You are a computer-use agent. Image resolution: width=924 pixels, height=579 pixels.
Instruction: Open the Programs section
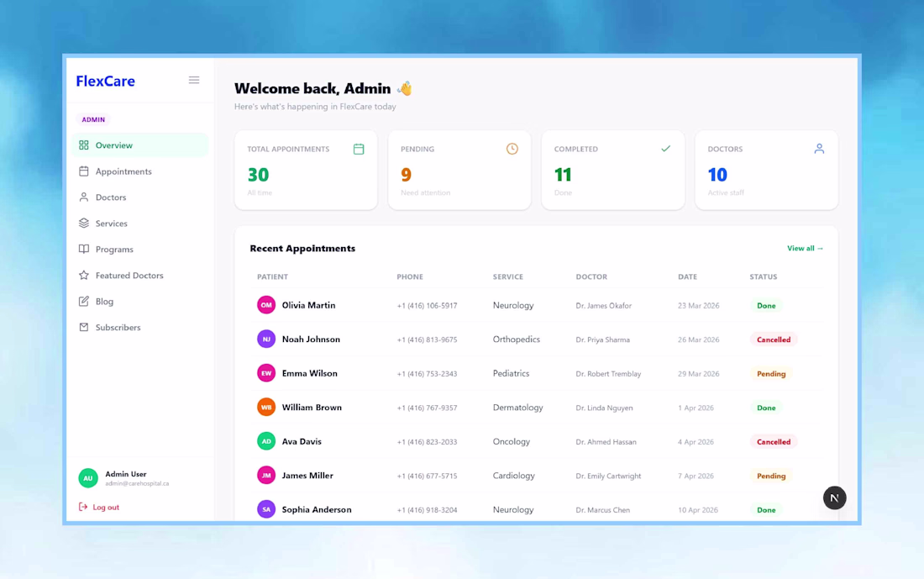[140, 249]
